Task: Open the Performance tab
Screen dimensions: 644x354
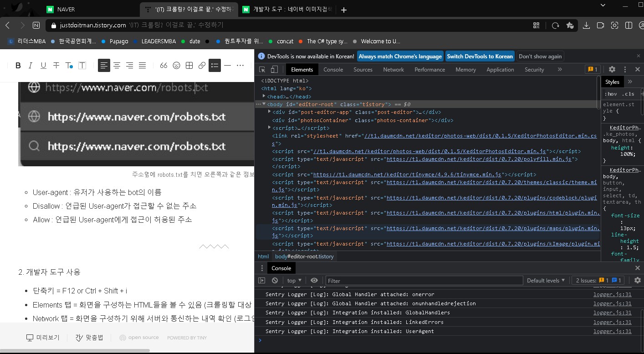Action: coord(429,69)
